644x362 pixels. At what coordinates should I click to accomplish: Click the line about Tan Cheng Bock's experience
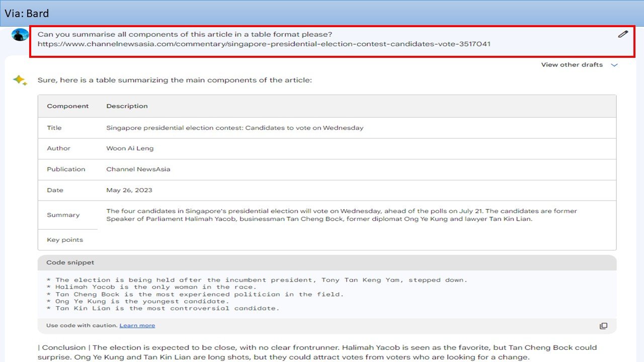pos(195,294)
